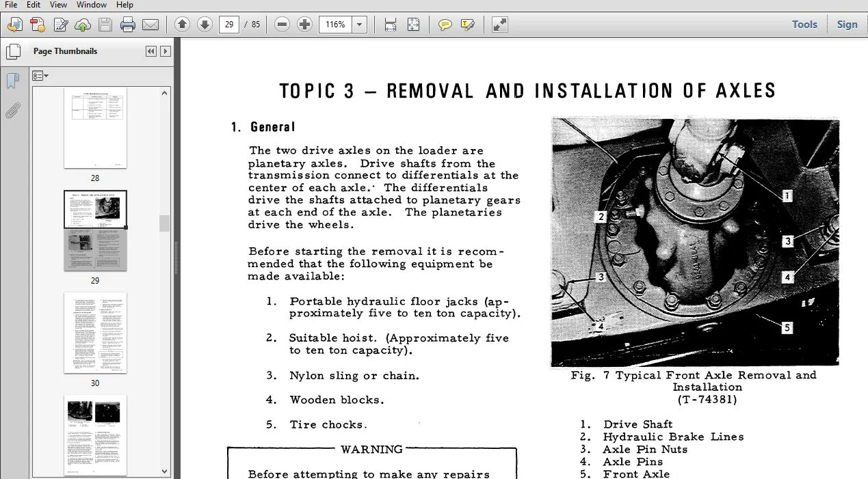This screenshot has height=479, width=868.
Task: Click the Save floppy disk icon
Action: 105,25
